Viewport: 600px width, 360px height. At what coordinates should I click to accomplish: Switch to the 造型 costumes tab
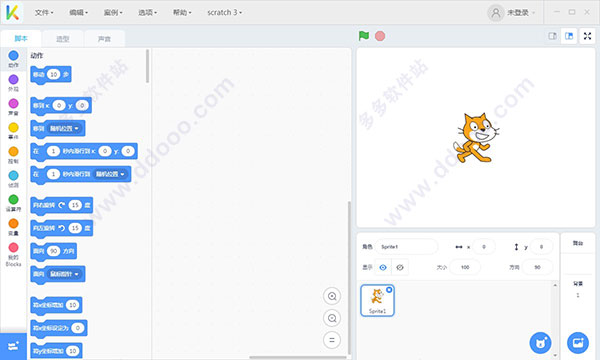63,39
